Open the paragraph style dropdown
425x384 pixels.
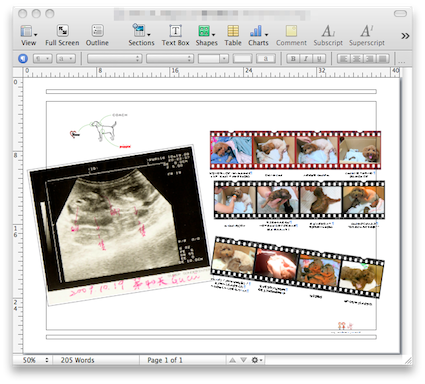tap(42, 59)
